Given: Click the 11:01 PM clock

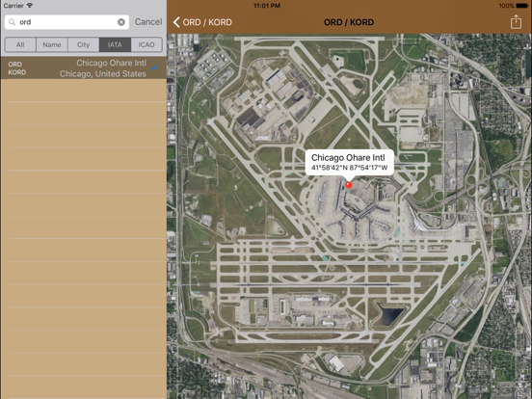Looking at the screenshot, I should click(267, 6).
